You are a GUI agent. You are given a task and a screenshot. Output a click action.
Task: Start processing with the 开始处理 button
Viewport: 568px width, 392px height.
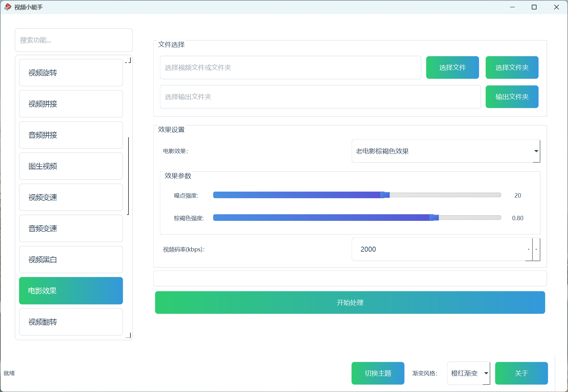pos(350,302)
